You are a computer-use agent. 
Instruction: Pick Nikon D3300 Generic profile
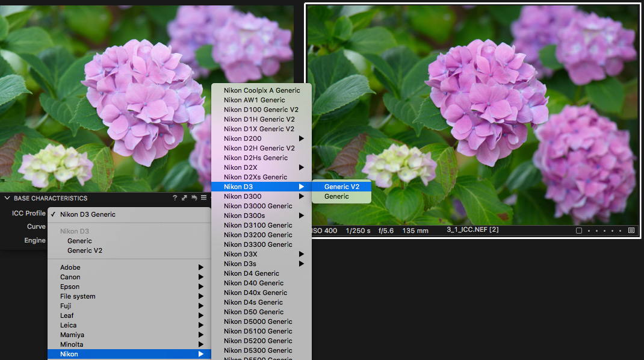[x=261, y=244]
